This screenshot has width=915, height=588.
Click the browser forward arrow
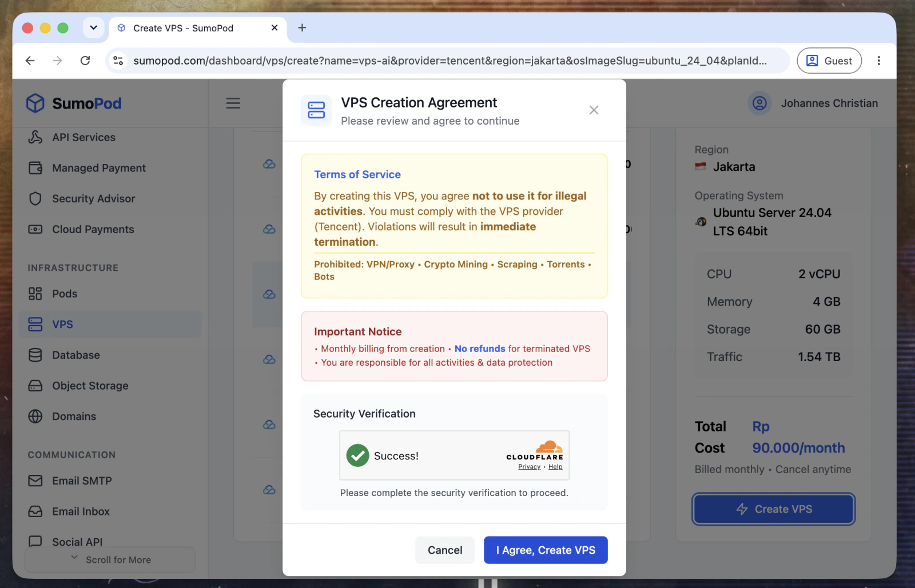click(58, 61)
